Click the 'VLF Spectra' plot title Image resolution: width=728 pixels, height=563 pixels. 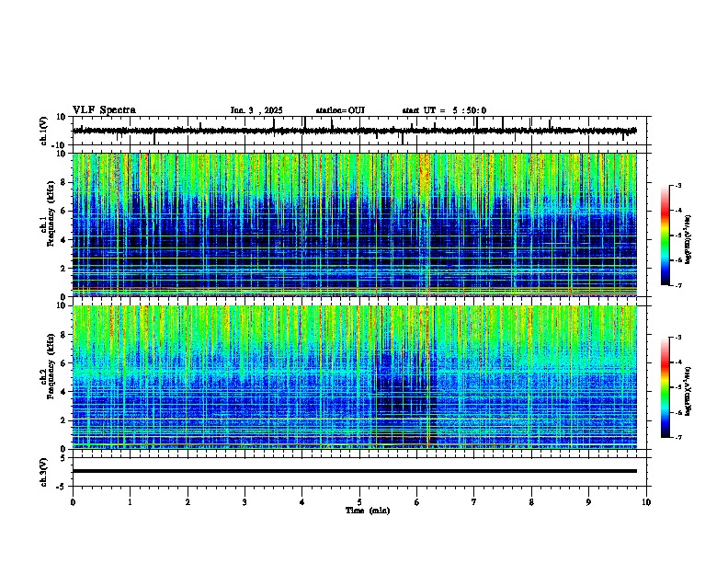tap(104, 110)
